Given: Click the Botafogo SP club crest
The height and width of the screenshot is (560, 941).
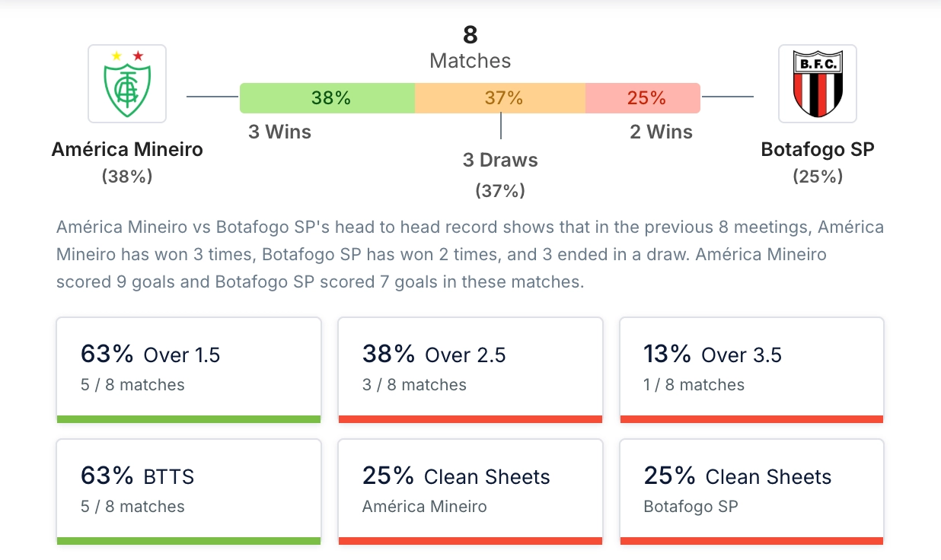Looking at the screenshot, I should point(817,84).
